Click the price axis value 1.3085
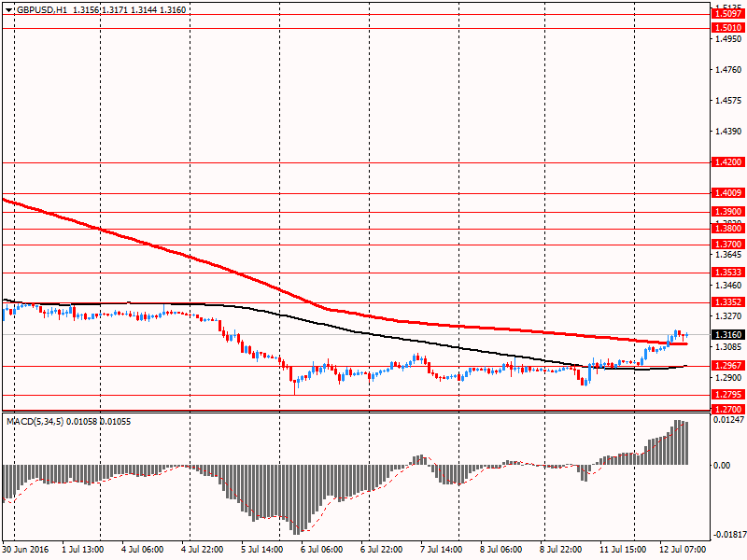Viewport: 747px width, 560px height. (729, 347)
